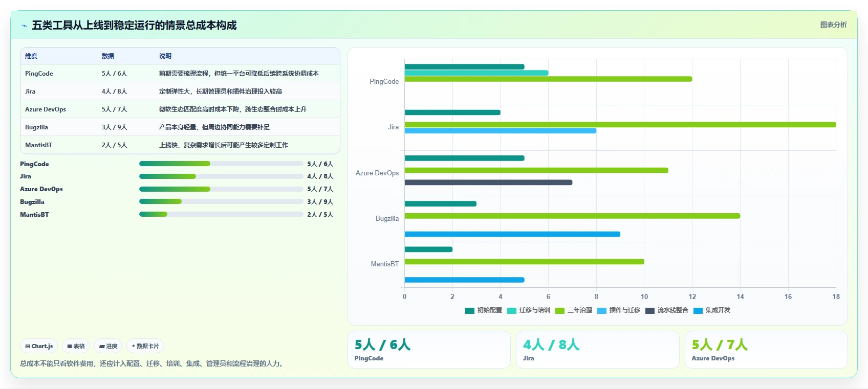Click the Bugzilla progress bar
This screenshot has width=868, height=389.
(x=221, y=201)
